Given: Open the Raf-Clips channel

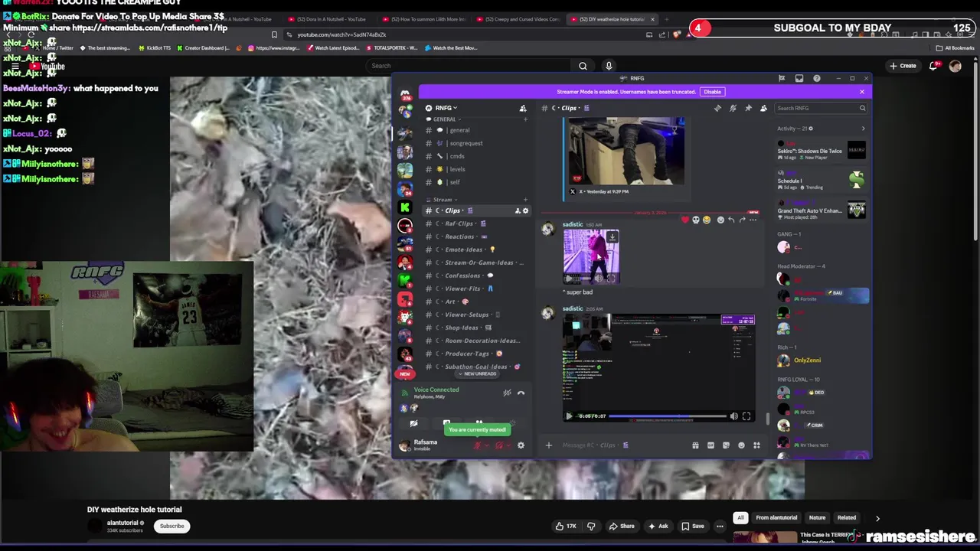Looking at the screenshot, I should [x=476, y=223].
